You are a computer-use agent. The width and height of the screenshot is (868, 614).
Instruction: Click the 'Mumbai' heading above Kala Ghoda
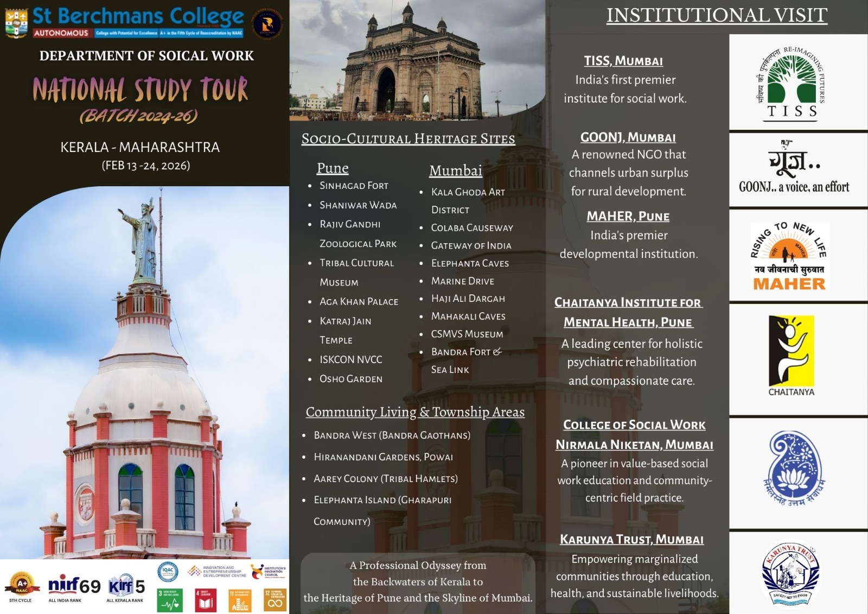point(456,170)
